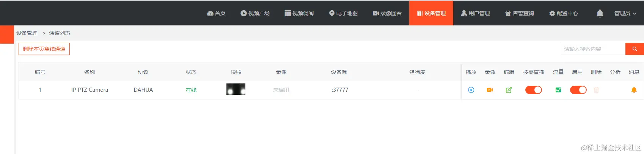This screenshot has width=644, height=154.
Task: Click the trash delete icon in row
Action: point(596,90)
